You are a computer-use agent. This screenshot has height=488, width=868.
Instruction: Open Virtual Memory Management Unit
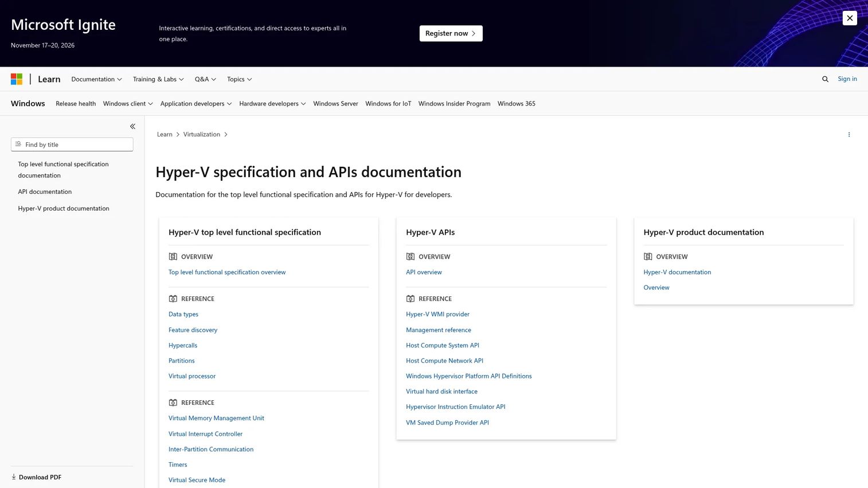coord(216,418)
